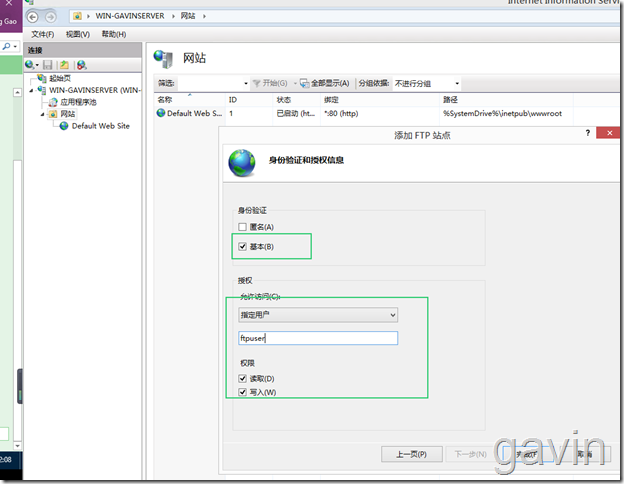This screenshot has height=484, width=624.
Task: Uncheck the 基本(B) authentication checkbox
Action: 242,246
